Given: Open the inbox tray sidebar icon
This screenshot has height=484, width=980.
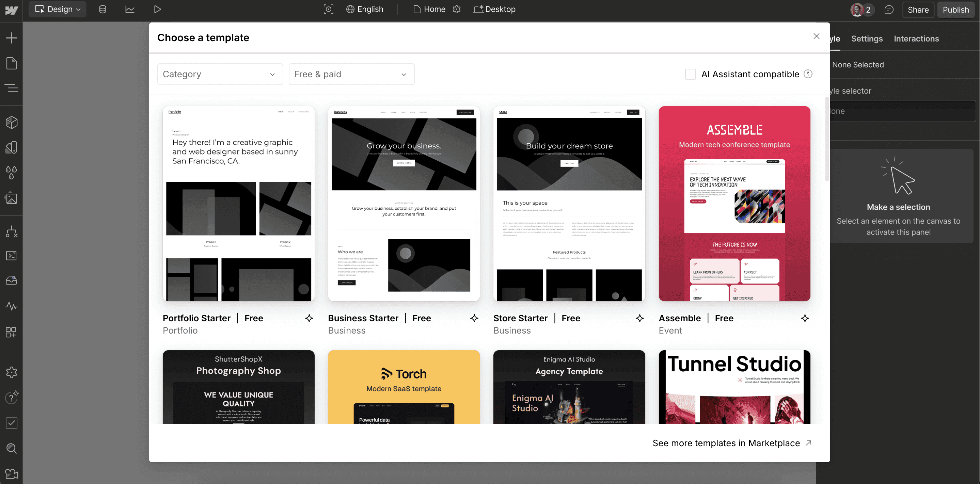Looking at the screenshot, I should click(x=12, y=280).
